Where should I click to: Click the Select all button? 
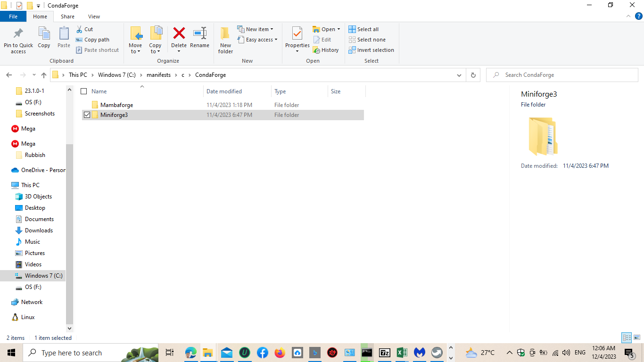363,29
